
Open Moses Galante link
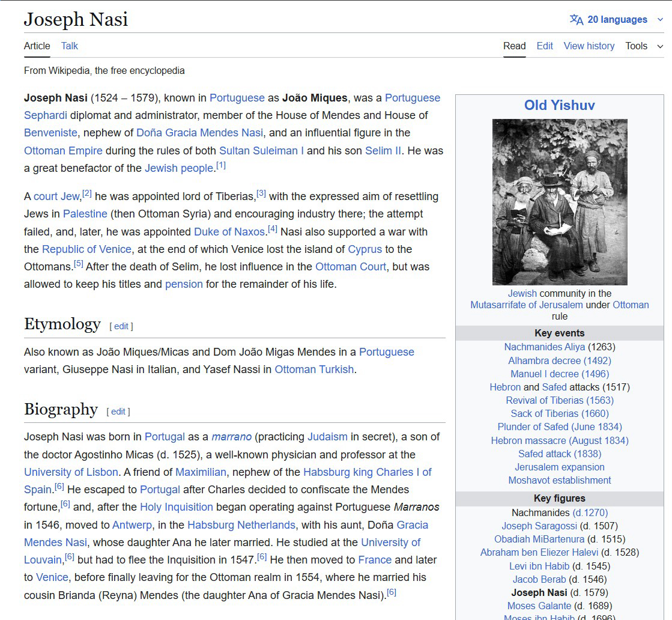[539, 606]
